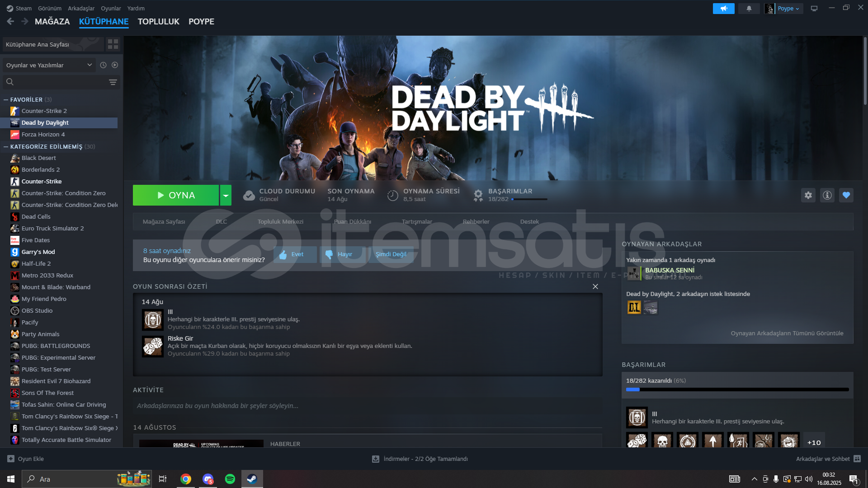
Task: Open the Oyunlar menu
Action: [x=111, y=8]
